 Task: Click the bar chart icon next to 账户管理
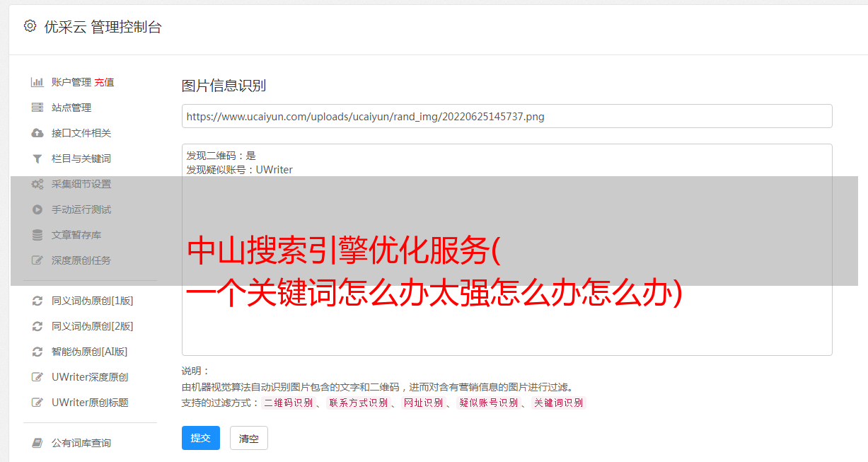click(37, 82)
